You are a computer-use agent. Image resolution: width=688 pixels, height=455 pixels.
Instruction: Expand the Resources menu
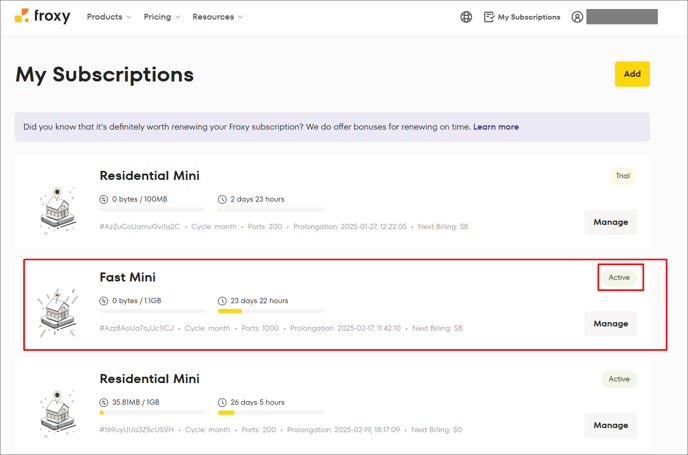click(218, 17)
